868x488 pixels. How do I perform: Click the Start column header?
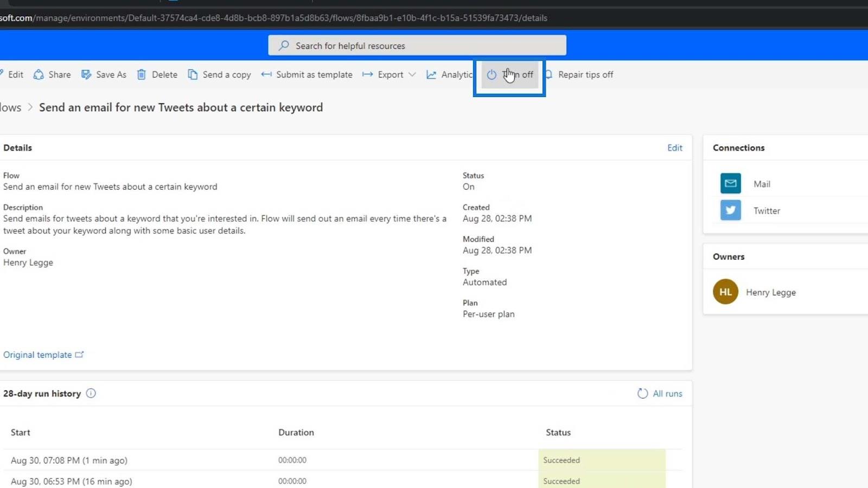click(x=21, y=432)
